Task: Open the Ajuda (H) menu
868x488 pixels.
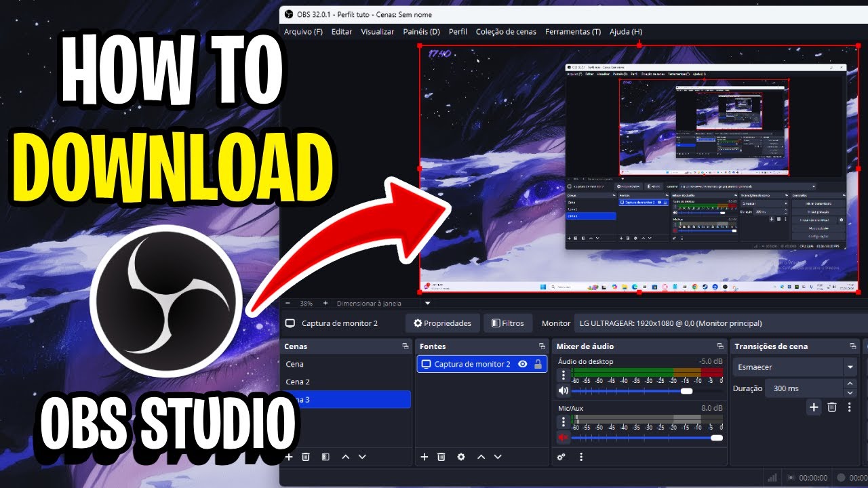Action: tap(626, 32)
